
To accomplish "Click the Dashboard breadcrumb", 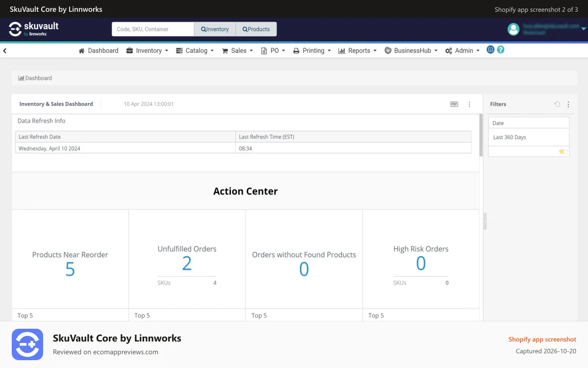I will click(x=35, y=78).
